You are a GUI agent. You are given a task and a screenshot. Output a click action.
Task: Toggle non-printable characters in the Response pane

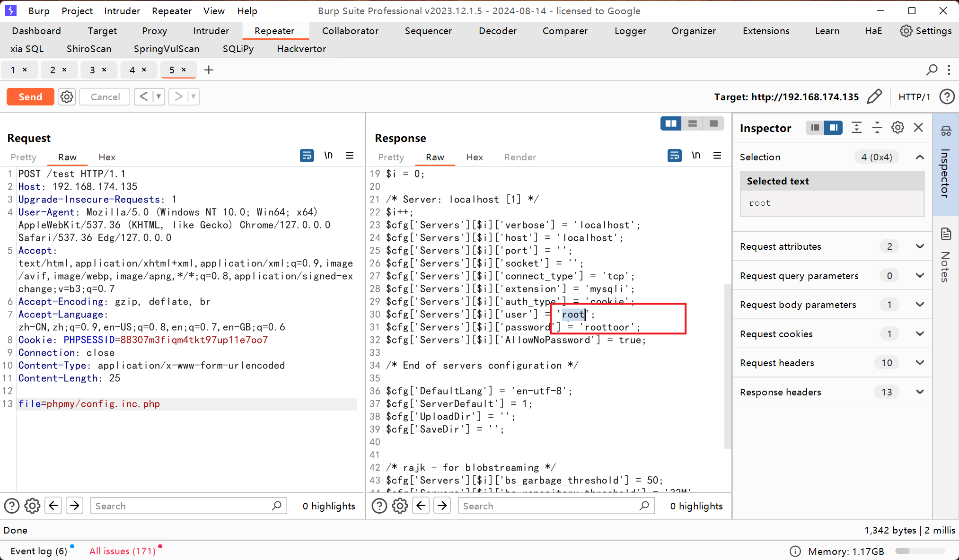[x=696, y=155]
